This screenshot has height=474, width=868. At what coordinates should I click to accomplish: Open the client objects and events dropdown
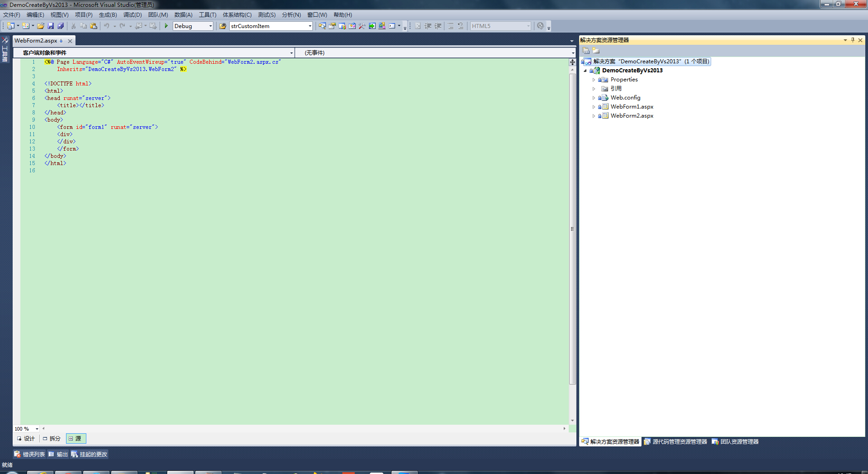coord(154,52)
